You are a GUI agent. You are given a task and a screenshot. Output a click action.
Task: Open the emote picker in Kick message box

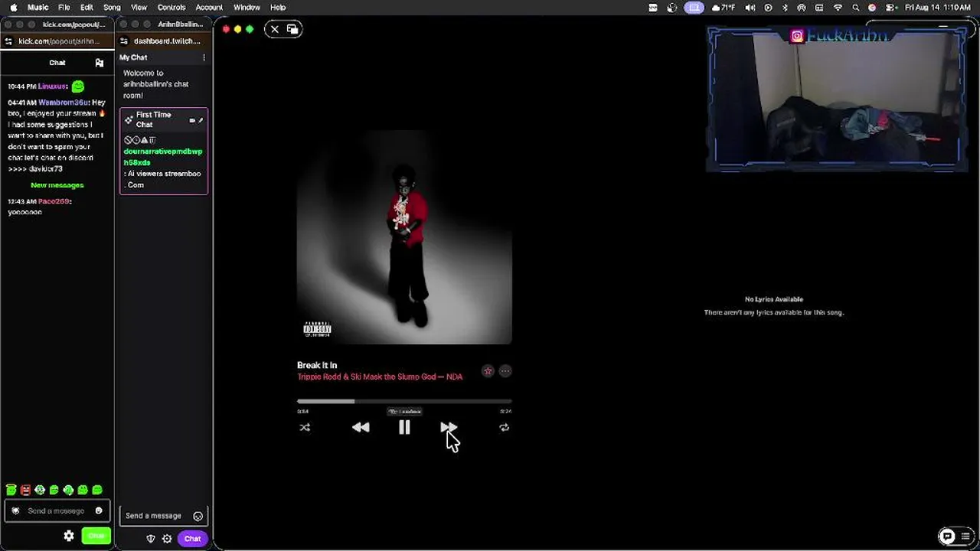coord(99,511)
